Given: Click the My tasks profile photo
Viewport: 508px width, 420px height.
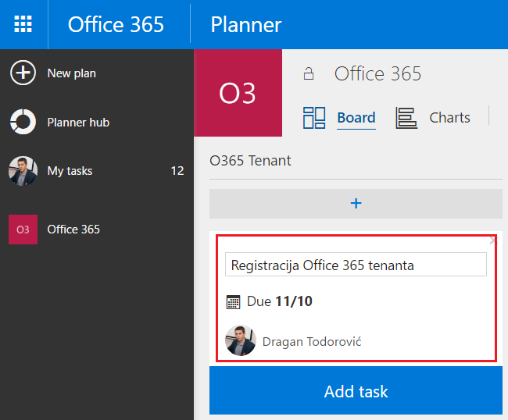Looking at the screenshot, I should pyautogui.click(x=23, y=171).
